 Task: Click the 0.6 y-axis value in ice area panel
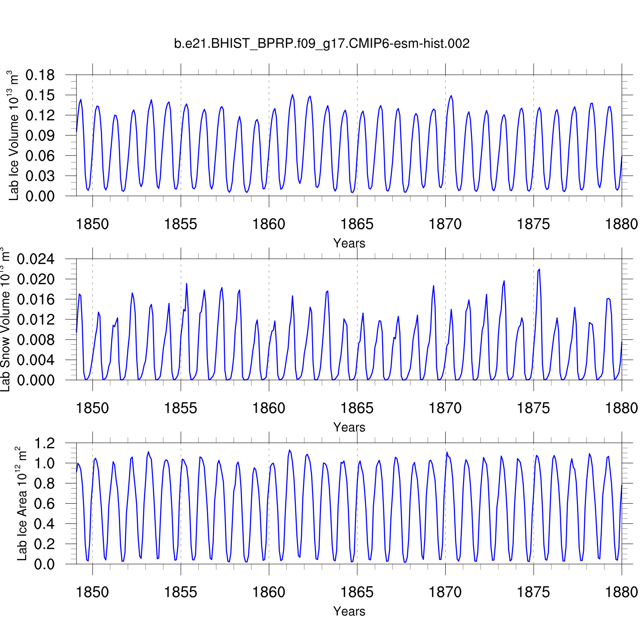45,504
